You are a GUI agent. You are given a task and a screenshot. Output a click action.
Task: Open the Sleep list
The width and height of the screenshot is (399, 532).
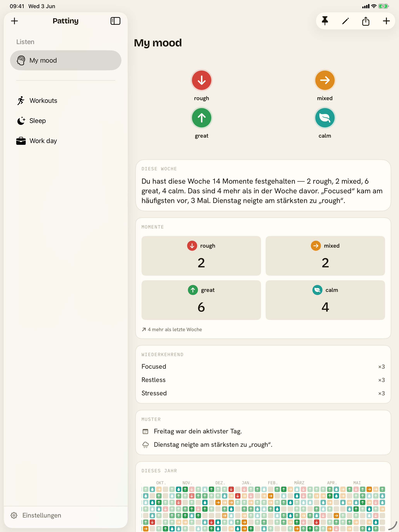pos(66,121)
